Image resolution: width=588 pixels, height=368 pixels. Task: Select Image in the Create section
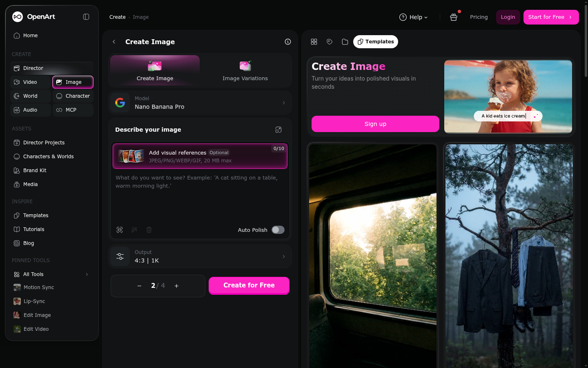click(x=73, y=82)
